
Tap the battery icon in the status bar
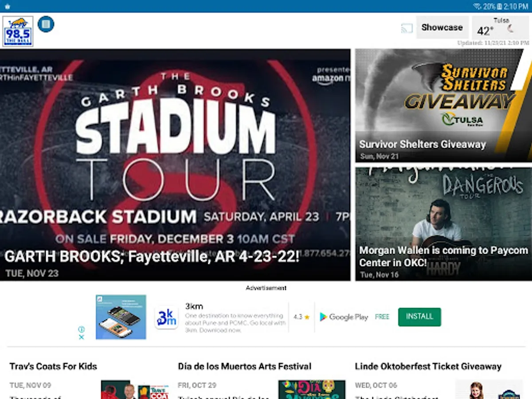coord(500,6)
